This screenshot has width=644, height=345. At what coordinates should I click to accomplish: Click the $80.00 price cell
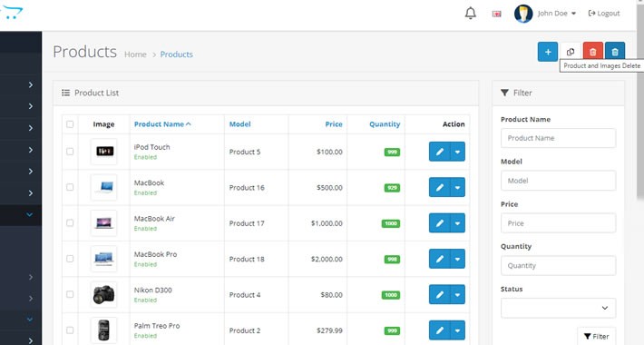coord(331,295)
